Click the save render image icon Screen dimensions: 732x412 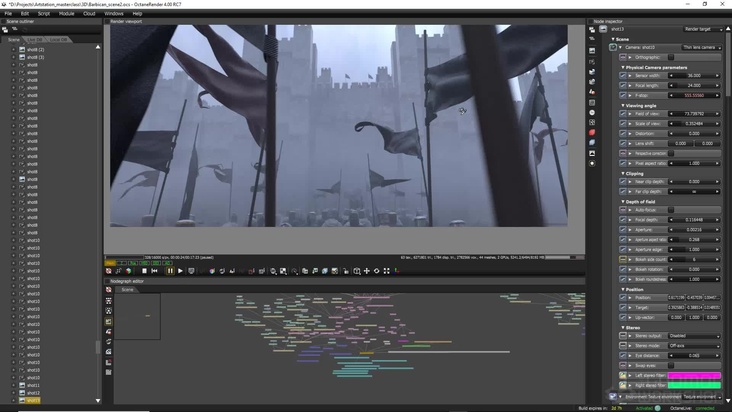(315, 271)
